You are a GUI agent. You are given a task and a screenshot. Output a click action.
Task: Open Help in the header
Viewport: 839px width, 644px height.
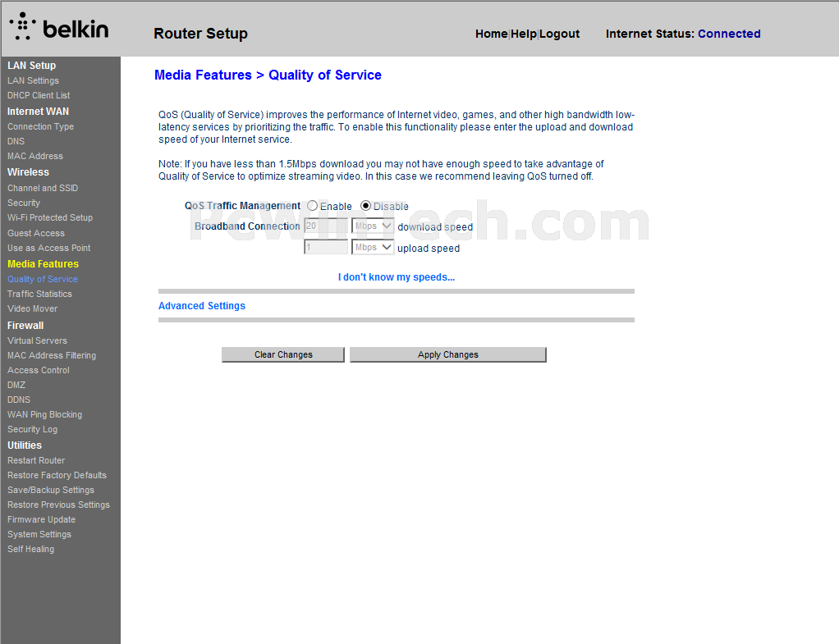pos(524,34)
